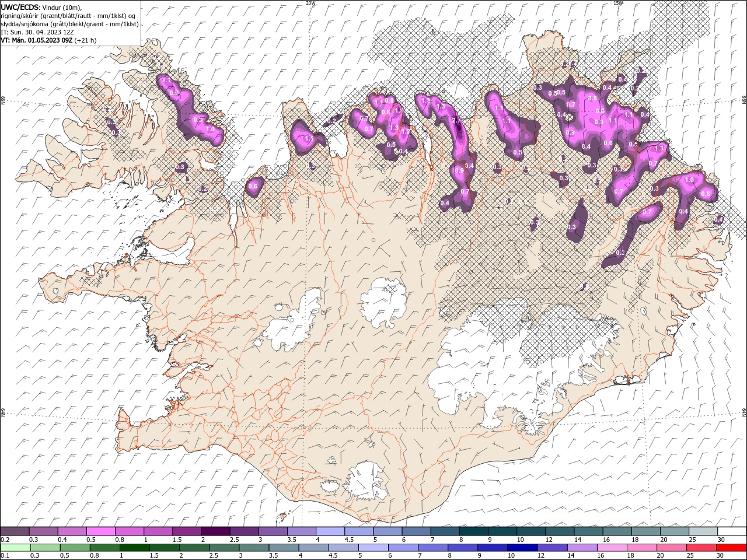The width and height of the screenshot is (747, 560).
Task: Click the '(+21 h)' forecast offset text
Action: click(x=85, y=40)
